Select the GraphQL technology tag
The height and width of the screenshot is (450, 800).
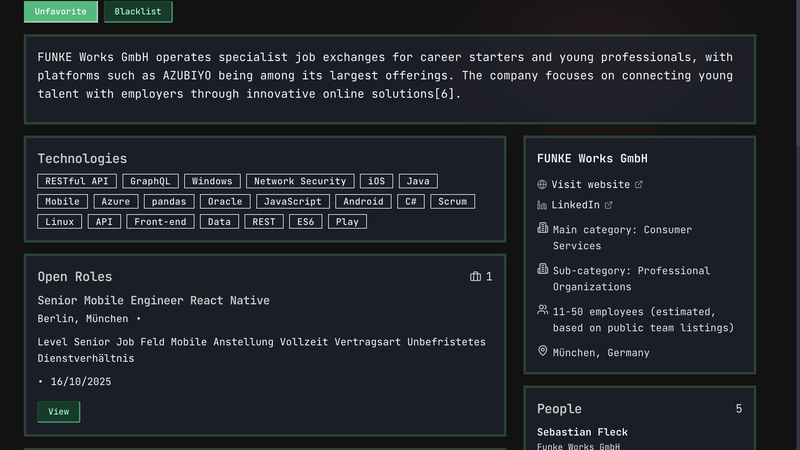150,181
